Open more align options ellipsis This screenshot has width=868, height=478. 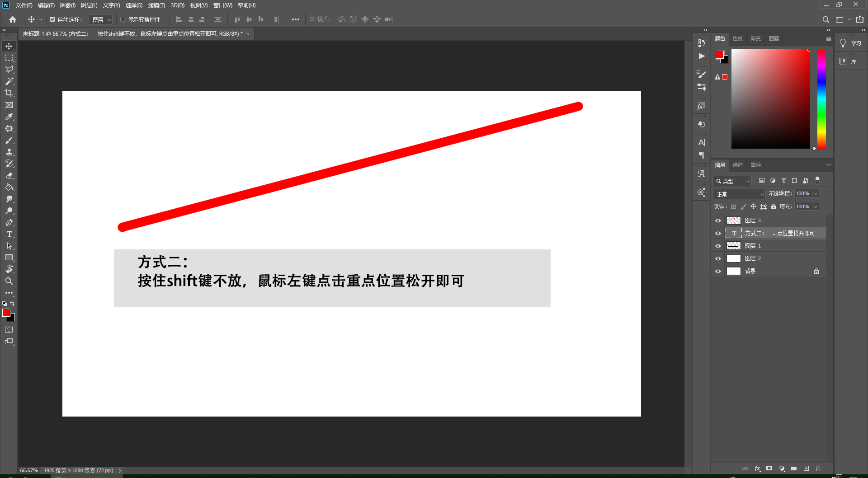tap(295, 19)
